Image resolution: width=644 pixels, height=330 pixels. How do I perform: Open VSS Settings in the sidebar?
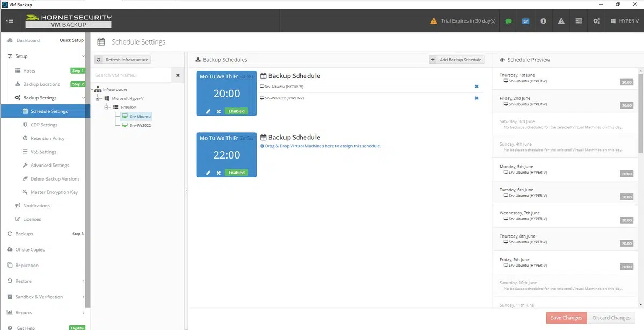pyautogui.click(x=42, y=152)
